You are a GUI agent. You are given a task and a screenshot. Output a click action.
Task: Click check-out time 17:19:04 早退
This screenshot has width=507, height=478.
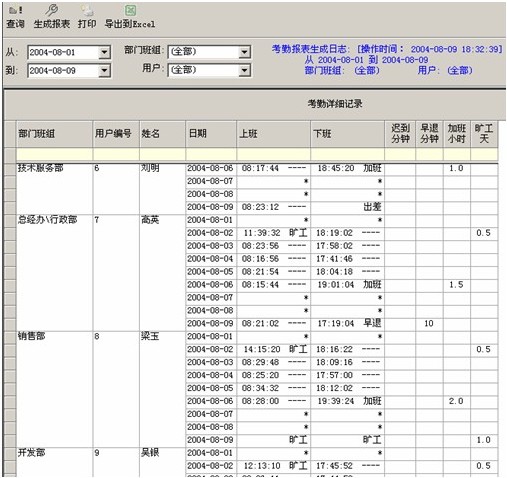(x=347, y=323)
